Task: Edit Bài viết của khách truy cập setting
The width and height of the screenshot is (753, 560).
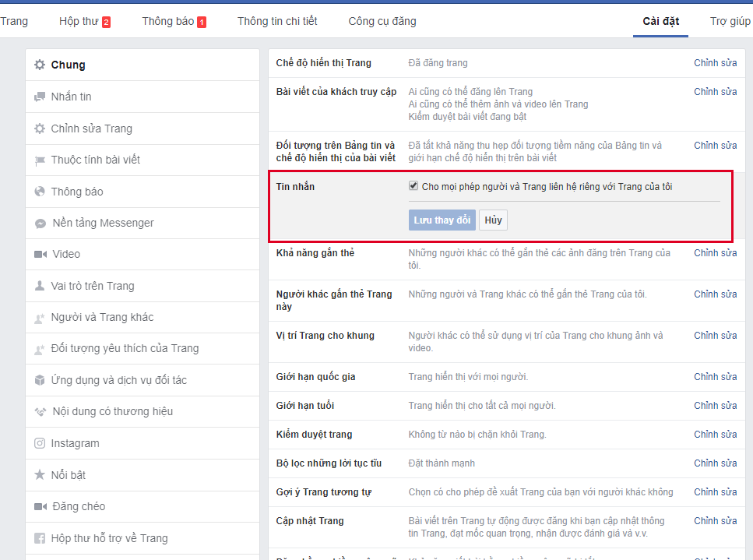Action: [715, 92]
